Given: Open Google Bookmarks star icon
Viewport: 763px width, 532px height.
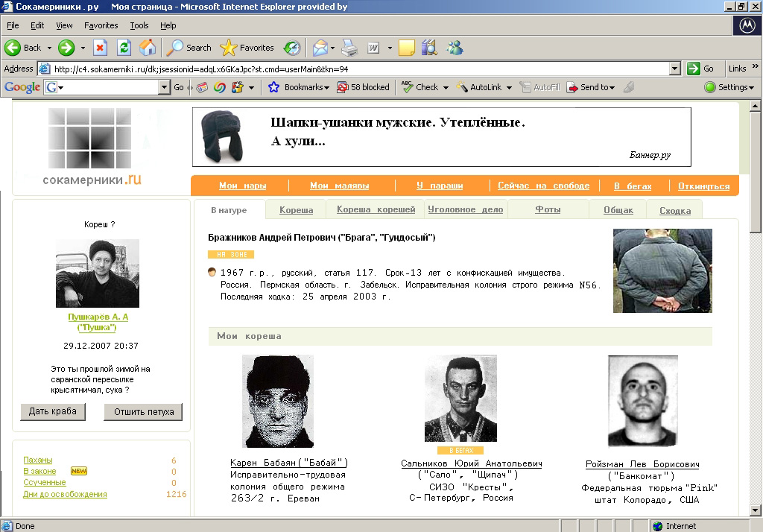Looking at the screenshot, I should click(x=274, y=87).
